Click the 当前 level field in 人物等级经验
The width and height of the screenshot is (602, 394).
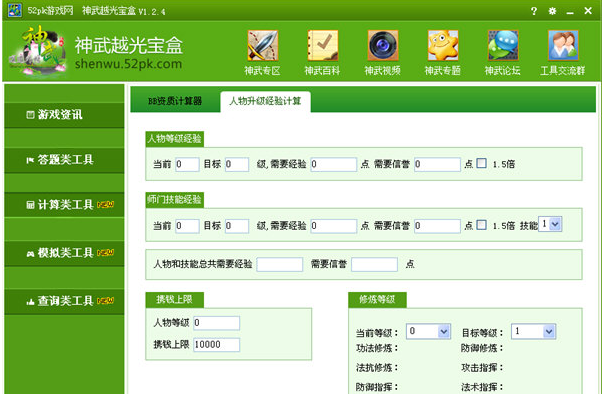click(187, 164)
